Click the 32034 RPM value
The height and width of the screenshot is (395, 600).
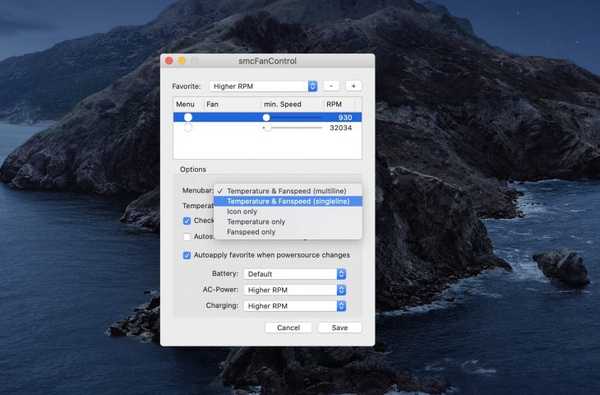(341, 128)
